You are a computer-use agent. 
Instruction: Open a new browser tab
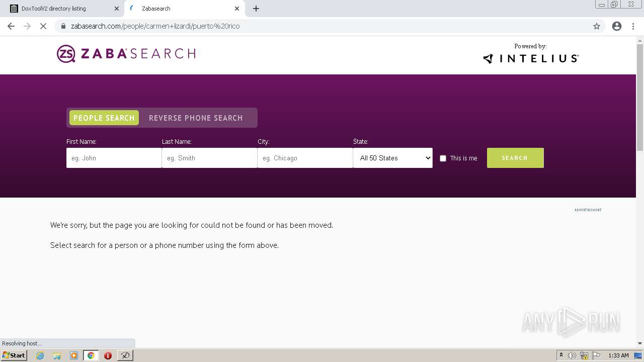coord(256,9)
